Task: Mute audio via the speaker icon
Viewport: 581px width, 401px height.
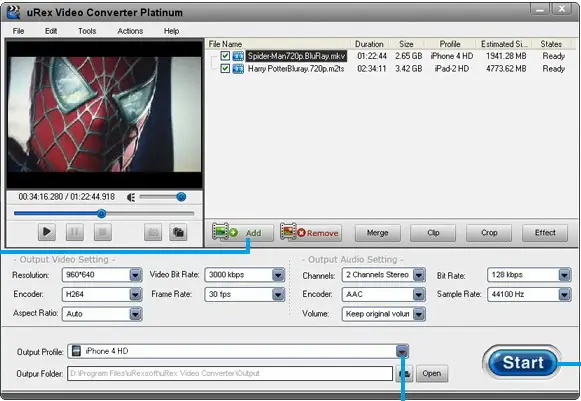Action: (131, 197)
